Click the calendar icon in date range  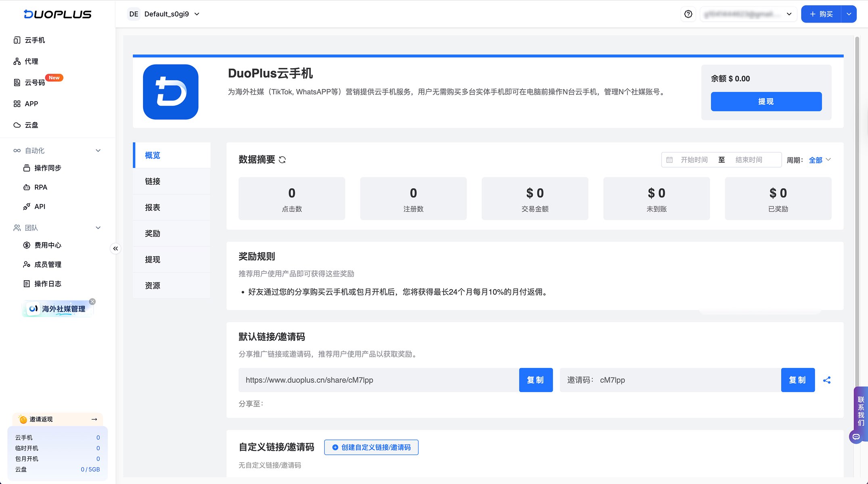click(x=670, y=160)
